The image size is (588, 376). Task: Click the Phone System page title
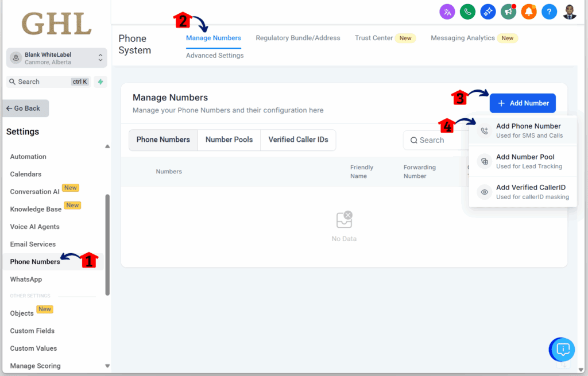click(134, 44)
